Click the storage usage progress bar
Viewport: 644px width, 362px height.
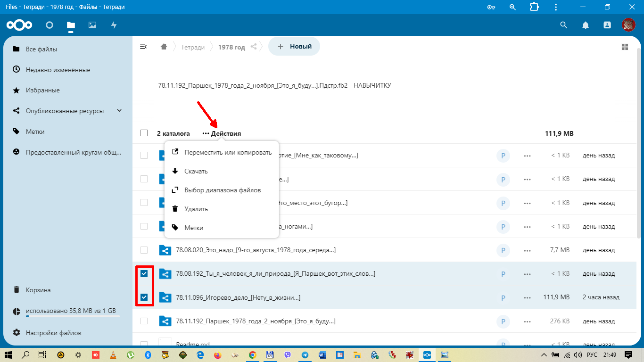pyautogui.click(x=73, y=316)
